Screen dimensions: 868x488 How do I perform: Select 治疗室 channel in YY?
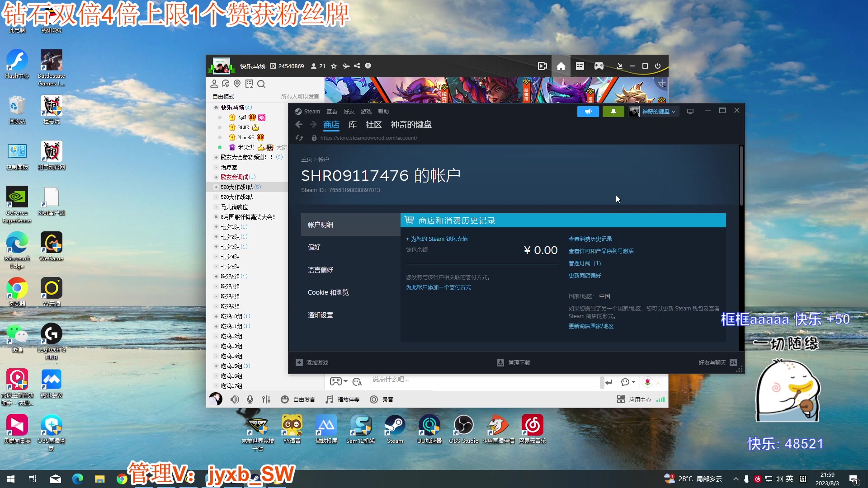(229, 167)
